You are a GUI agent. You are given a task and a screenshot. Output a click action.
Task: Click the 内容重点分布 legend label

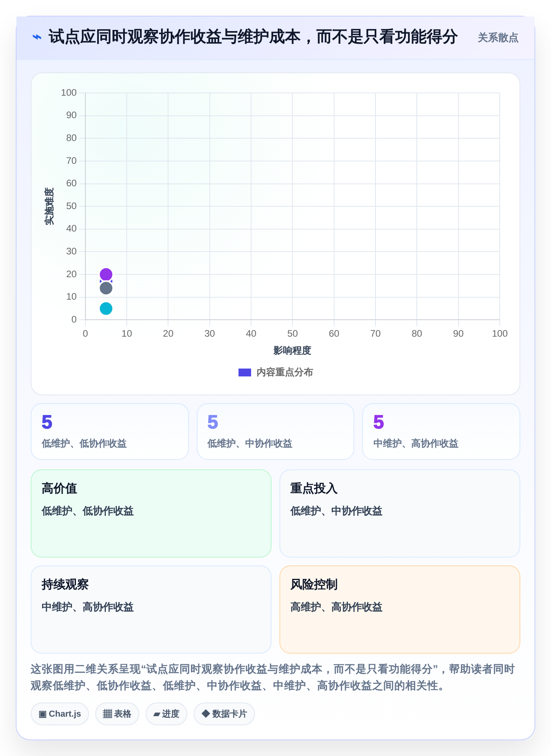(285, 372)
